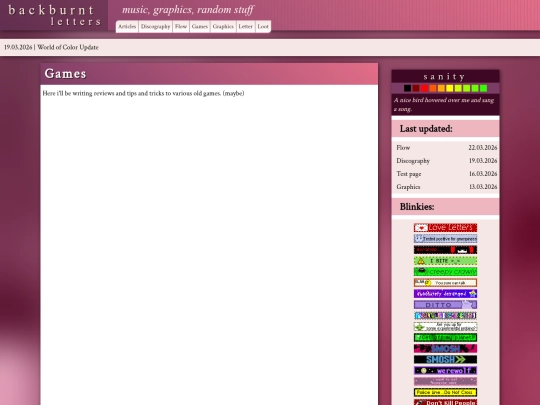Open the Letter navigation tab
The image size is (540, 405).
[246, 27]
